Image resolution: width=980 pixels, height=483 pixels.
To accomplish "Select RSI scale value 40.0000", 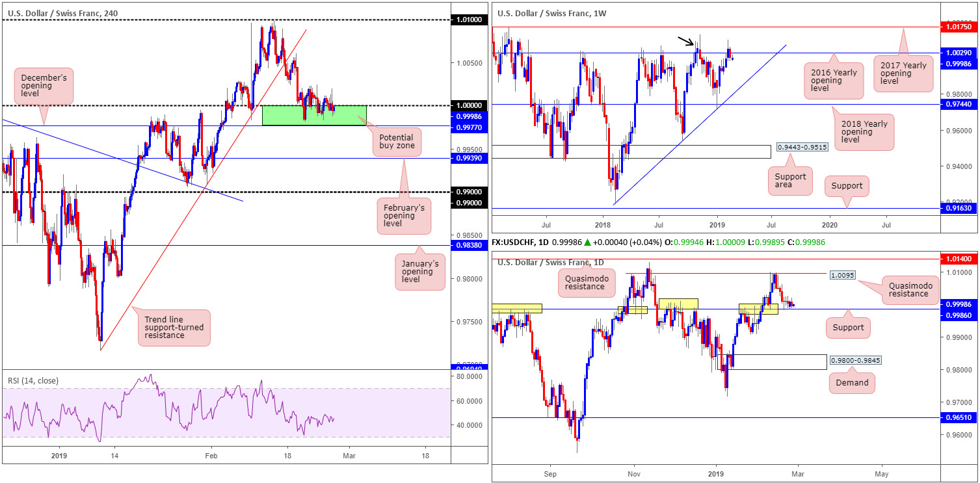I will (x=469, y=424).
